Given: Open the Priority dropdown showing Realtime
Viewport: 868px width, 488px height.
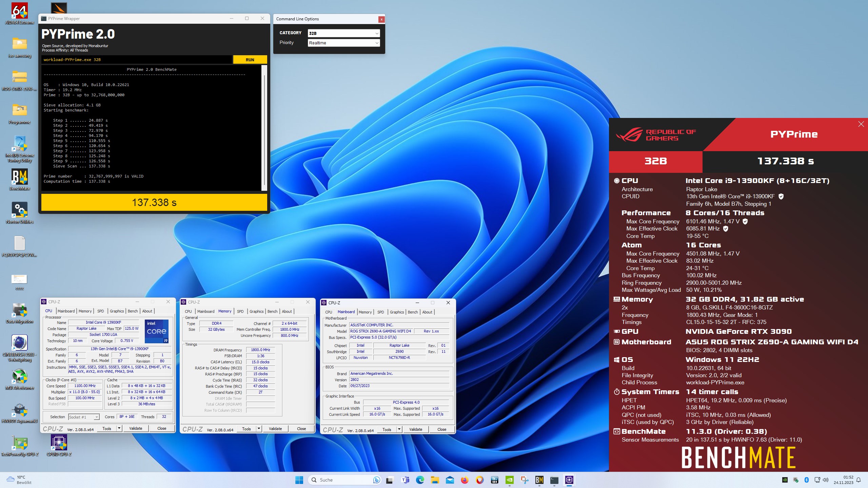Looking at the screenshot, I should click(x=344, y=43).
